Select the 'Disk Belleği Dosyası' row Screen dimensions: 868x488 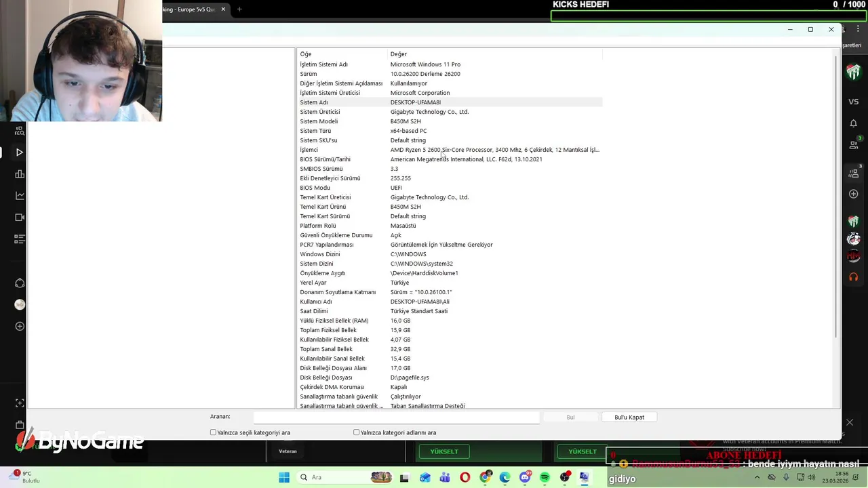[450, 378]
